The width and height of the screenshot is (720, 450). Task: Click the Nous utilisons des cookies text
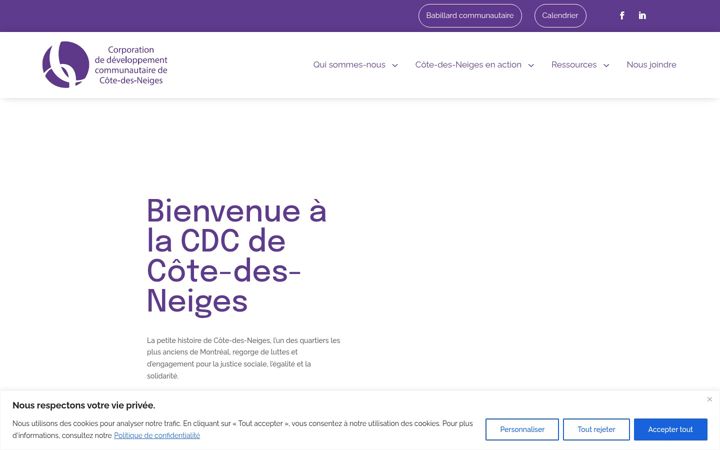click(x=242, y=429)
